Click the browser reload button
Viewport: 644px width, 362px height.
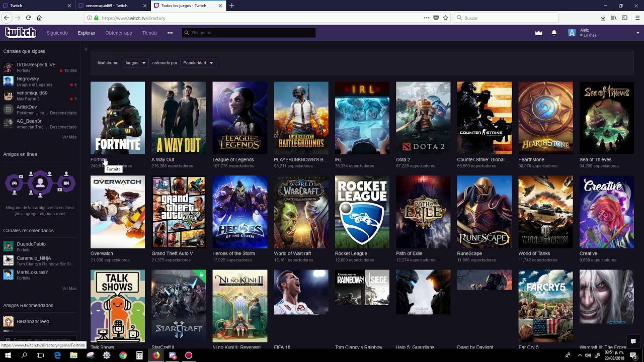coord(29,18)
